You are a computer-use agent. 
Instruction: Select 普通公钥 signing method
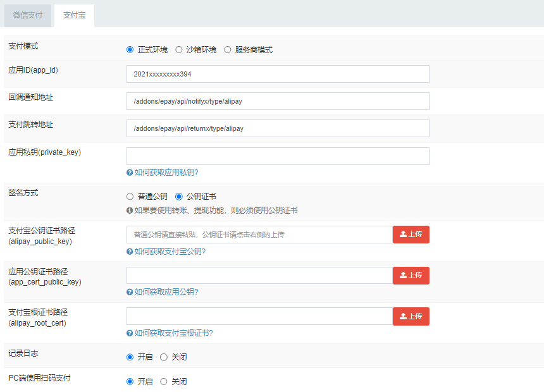coord(130,197)
